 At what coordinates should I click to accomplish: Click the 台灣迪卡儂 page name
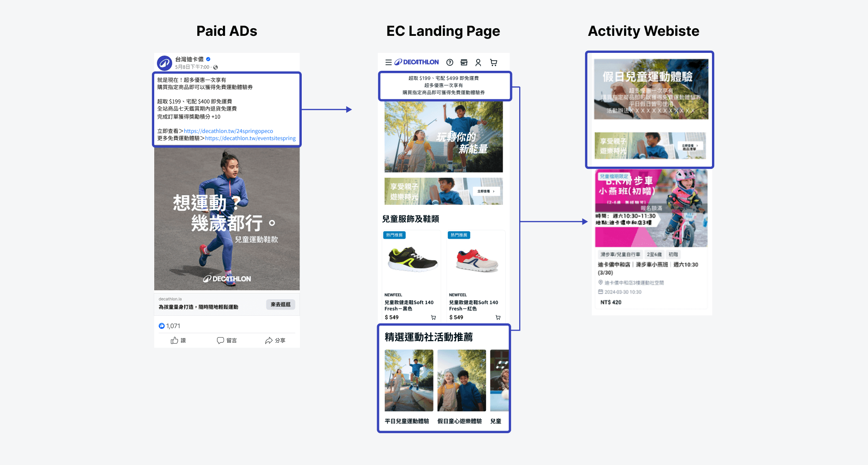click(189, 59)
